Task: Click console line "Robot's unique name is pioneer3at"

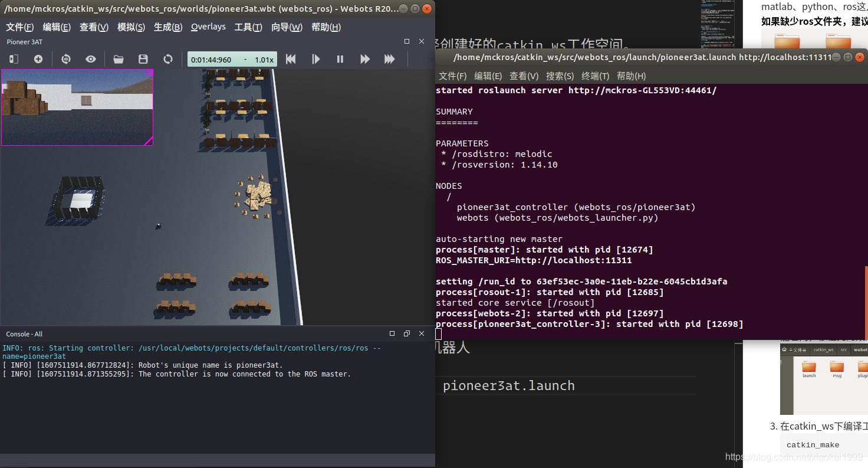Action: click(143, 365)
